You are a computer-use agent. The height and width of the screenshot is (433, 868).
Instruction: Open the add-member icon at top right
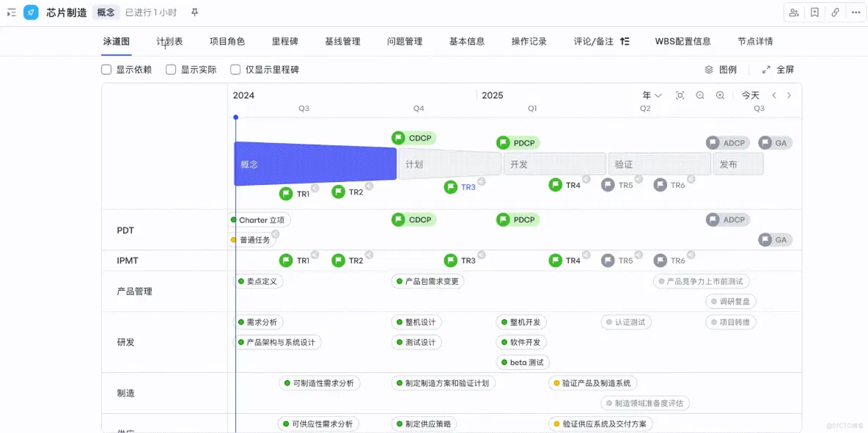[793, 12]
